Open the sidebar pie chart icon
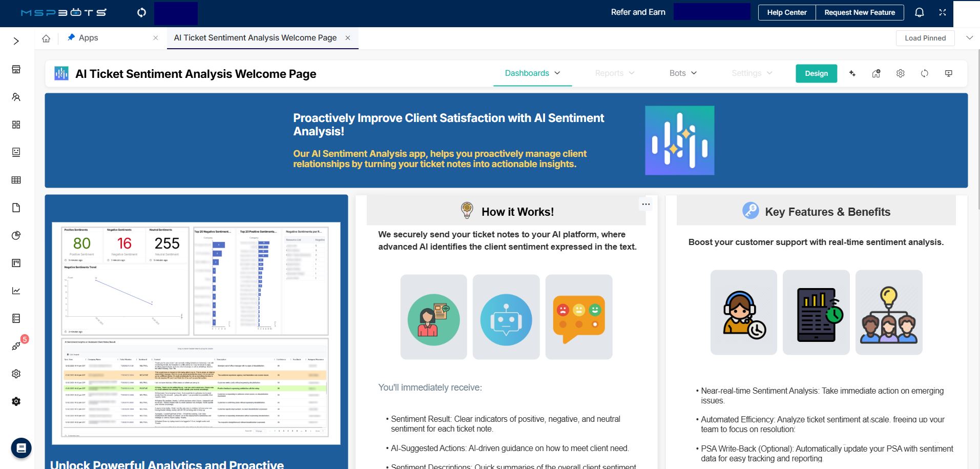980x469 pixels. point(16,235)
